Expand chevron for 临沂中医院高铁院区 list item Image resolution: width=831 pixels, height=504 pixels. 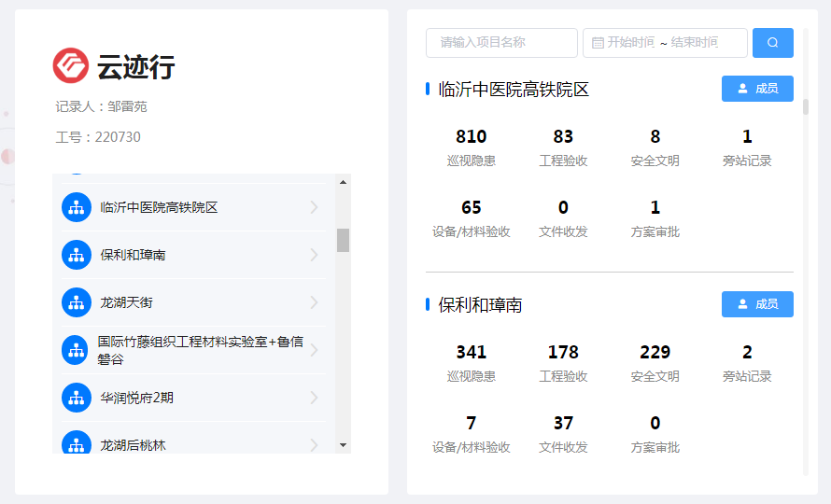tap(314, 207)
